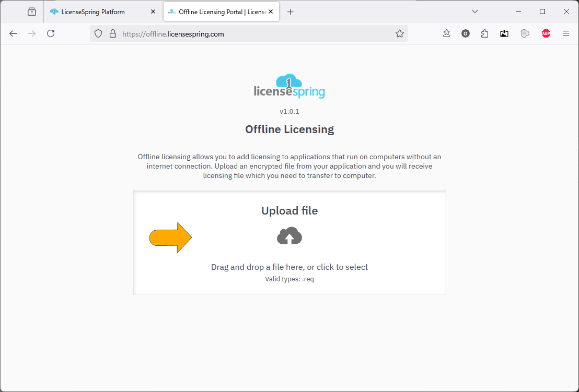Close the Offline Licensing Portal tab

coord(271,12)
